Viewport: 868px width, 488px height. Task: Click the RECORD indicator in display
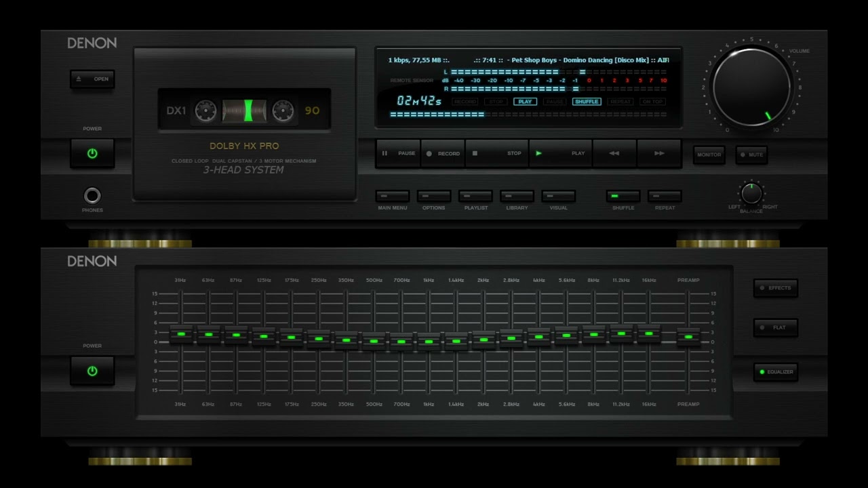point(465,102)
